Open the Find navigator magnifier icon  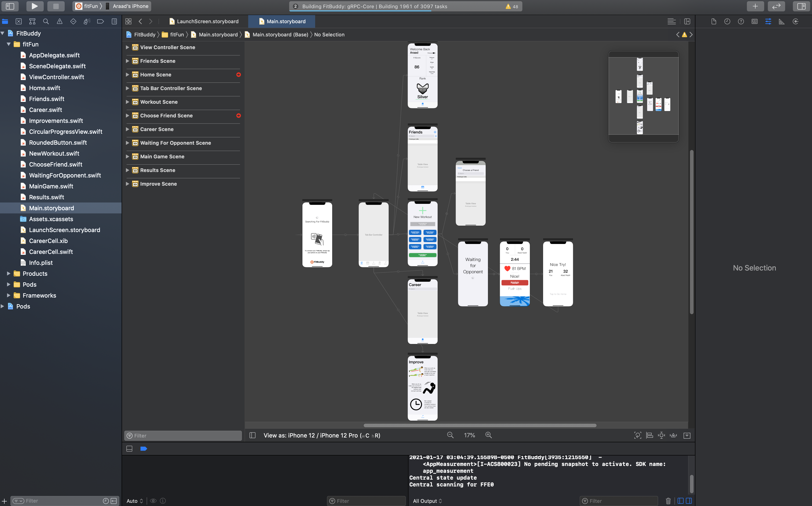46,21
